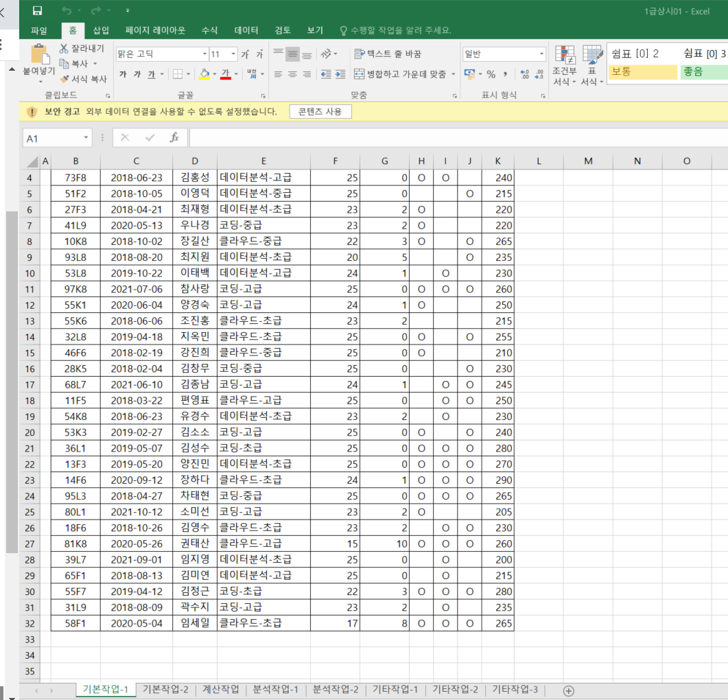Click the Cut (잘라내기) scissors icon
Viewport: 728px width, 700px height.
tap(64, 48)
